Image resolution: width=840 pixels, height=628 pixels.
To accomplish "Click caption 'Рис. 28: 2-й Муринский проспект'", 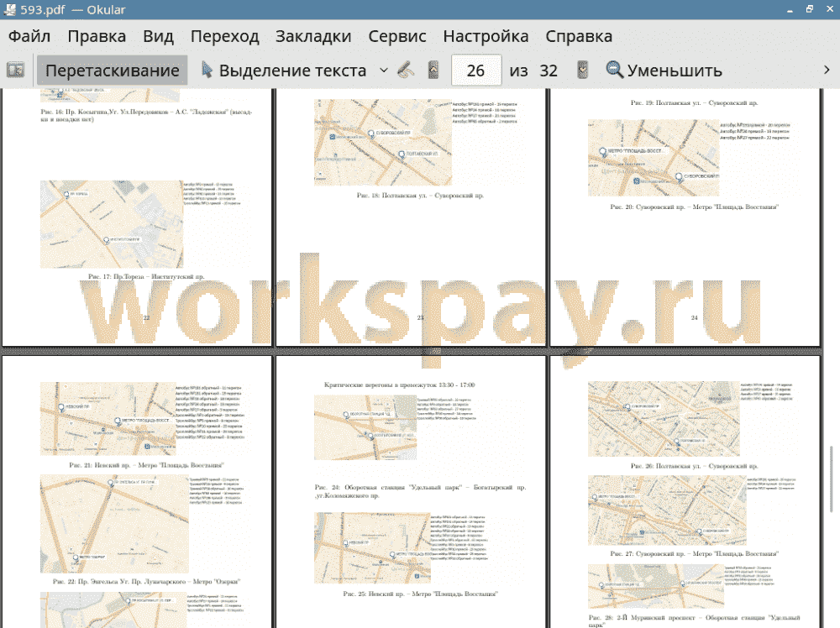I will 695,621.
